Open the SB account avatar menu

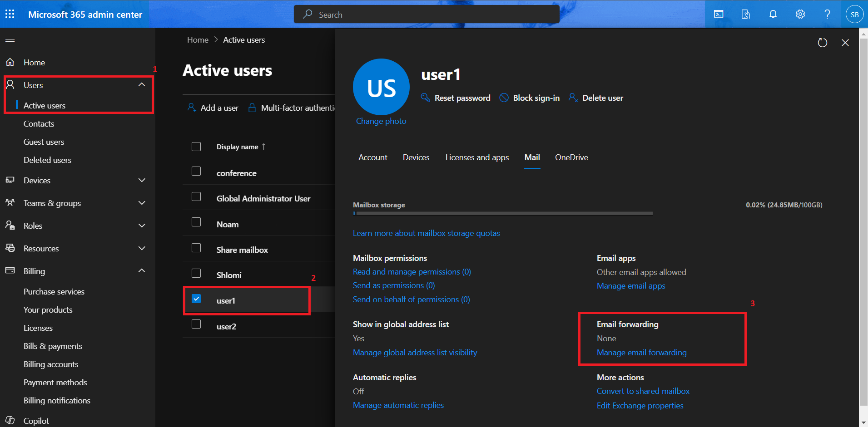point(854,14)
